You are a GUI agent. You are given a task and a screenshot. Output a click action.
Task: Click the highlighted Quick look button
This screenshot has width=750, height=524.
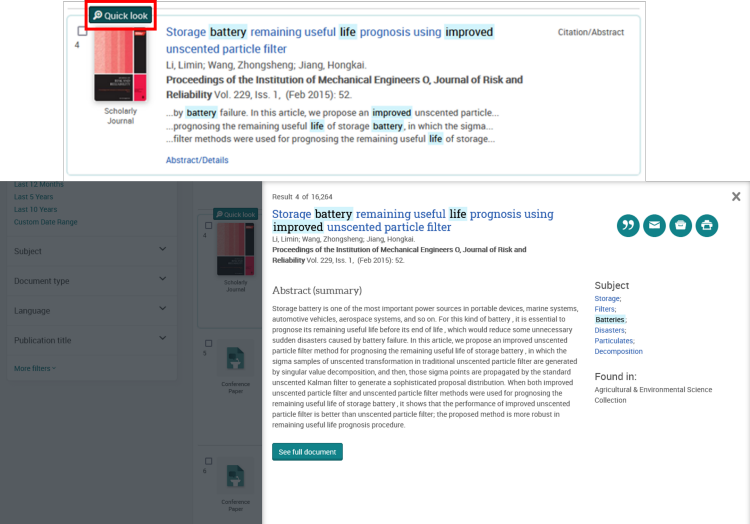(x=120, y=16)
